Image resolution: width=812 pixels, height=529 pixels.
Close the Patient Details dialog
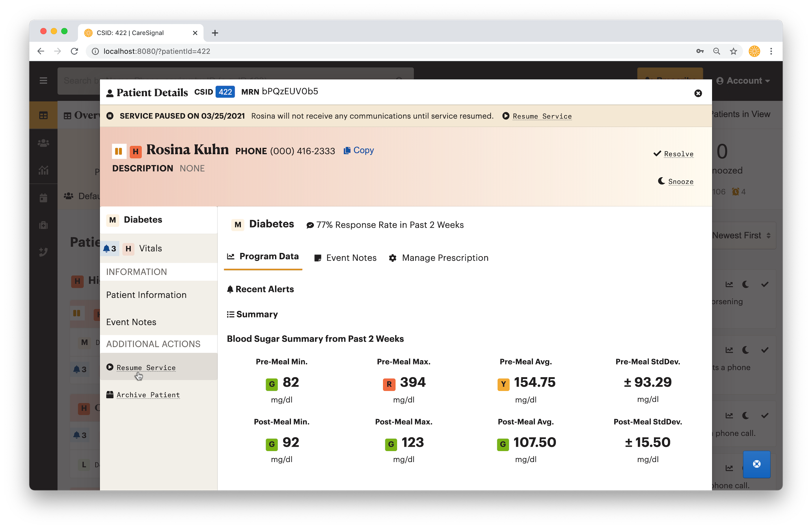698,93
